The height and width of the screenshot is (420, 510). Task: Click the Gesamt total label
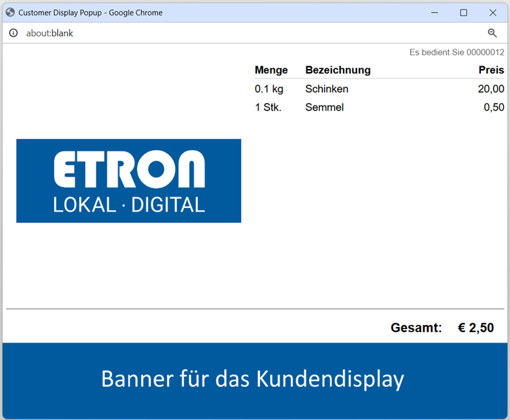(x=416, y=328)
